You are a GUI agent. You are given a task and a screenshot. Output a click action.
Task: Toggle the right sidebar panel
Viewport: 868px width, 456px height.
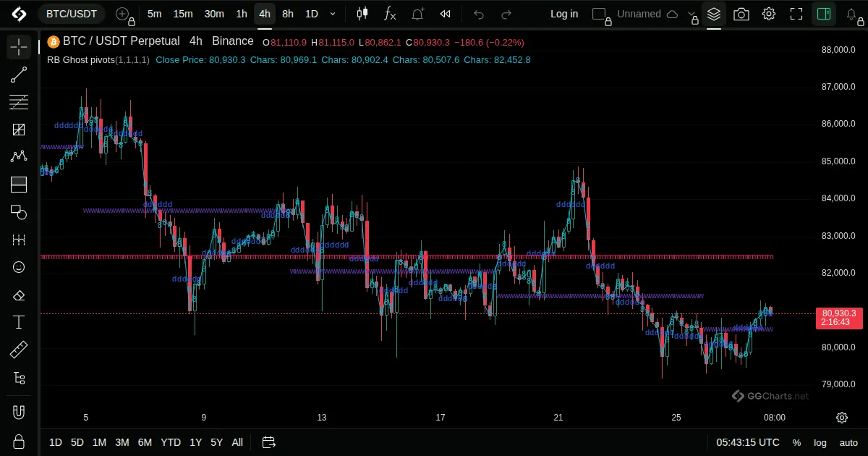coord(822,14)
